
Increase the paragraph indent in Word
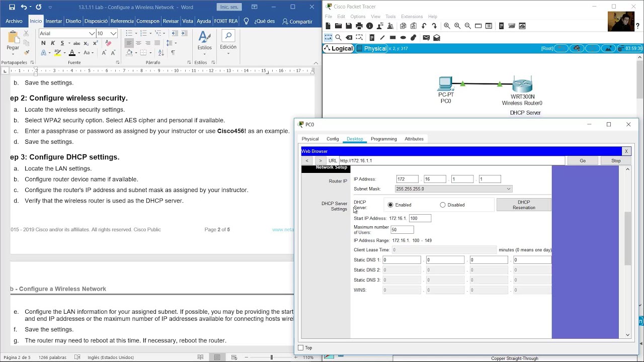[x=185, y=33]
